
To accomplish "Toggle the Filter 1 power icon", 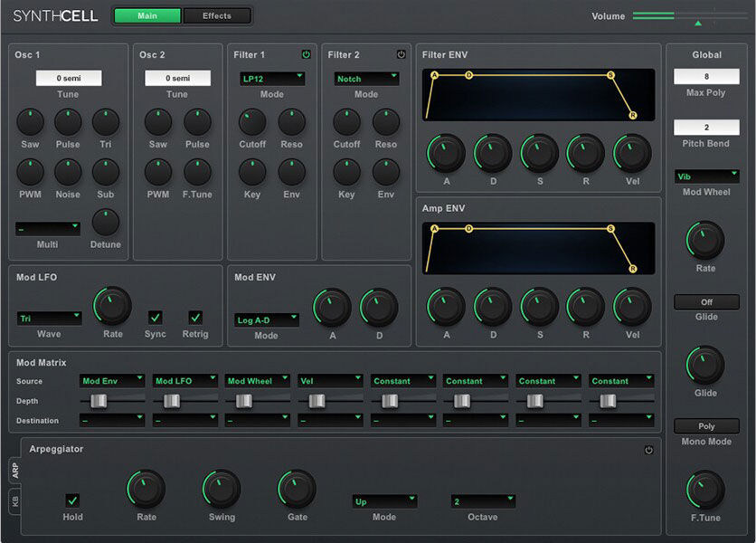I will coord(307,54).
